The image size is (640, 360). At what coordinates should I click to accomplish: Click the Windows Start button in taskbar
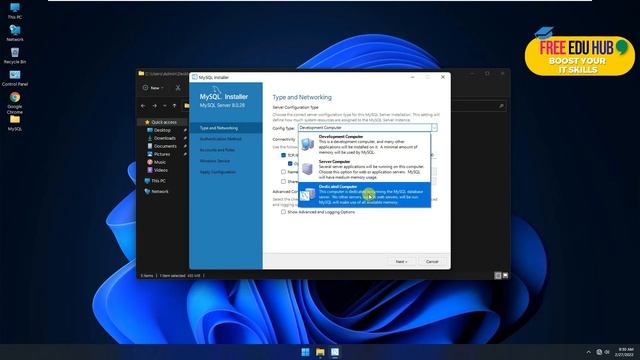coord(305,352)
